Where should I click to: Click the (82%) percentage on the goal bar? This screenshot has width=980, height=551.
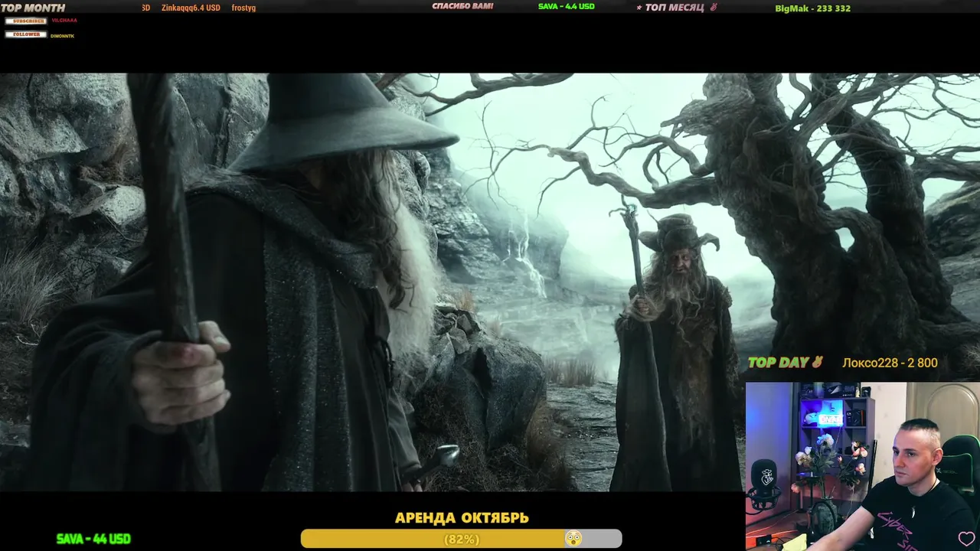tap(462, 540)
